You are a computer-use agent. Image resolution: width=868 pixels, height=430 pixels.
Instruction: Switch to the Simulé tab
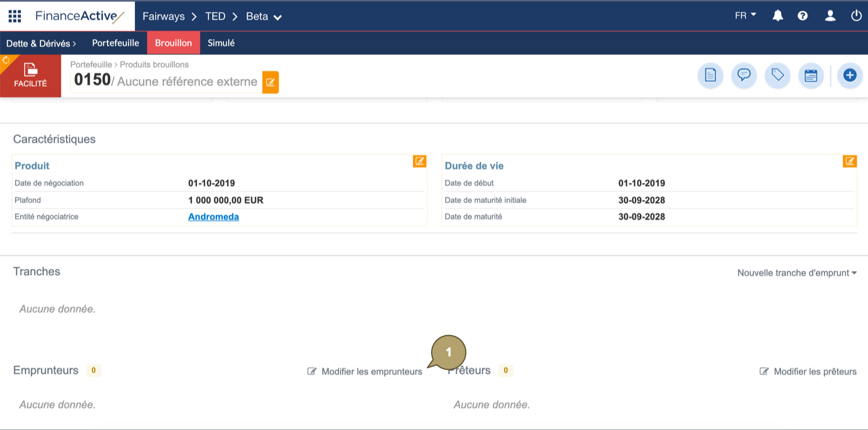tap(221, 43)
